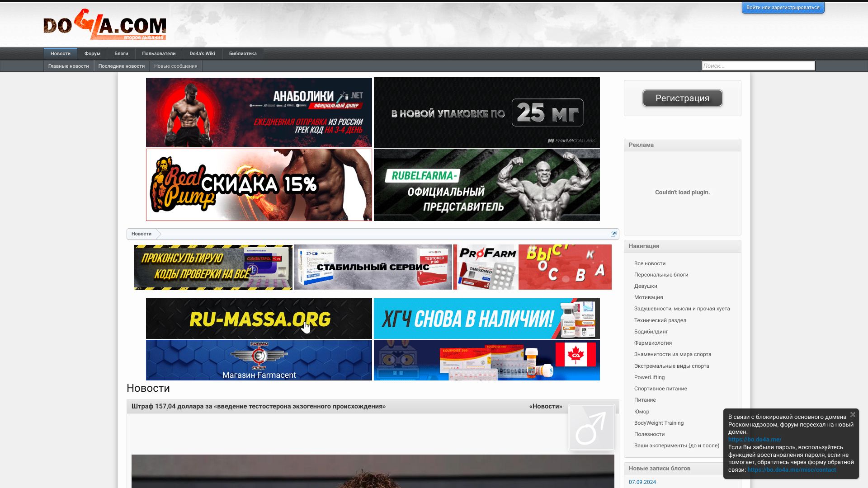This screenshot has width=868, height=488.
Task: Go to the Пользователи tab
Action: tap(159, 53)
